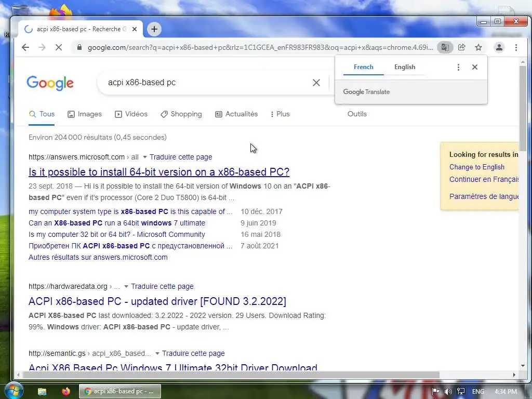Expand the Plus menu of search categories
Screen dimensions: 532x399
[280, 114]
